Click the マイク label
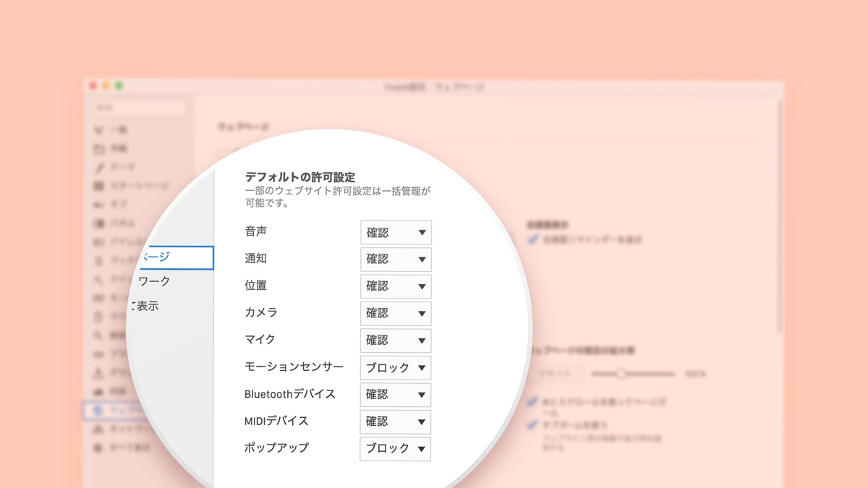The width and height of the screenshot is (868, 488). 260,339
